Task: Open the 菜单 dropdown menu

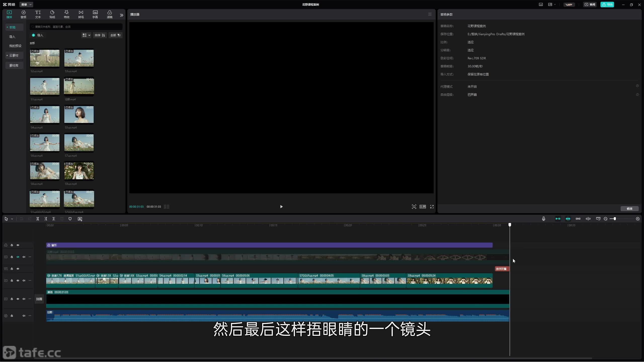Action: pos(26,5)
